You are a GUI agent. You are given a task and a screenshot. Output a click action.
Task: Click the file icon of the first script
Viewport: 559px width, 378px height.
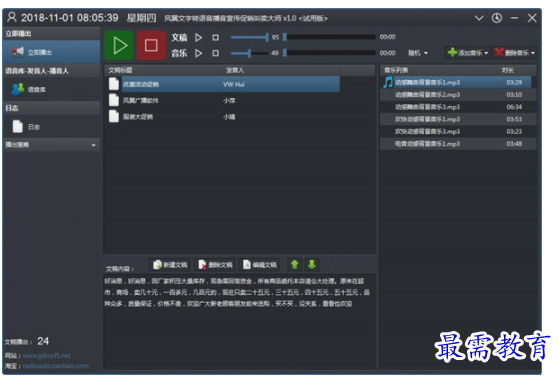click(114, 84)
